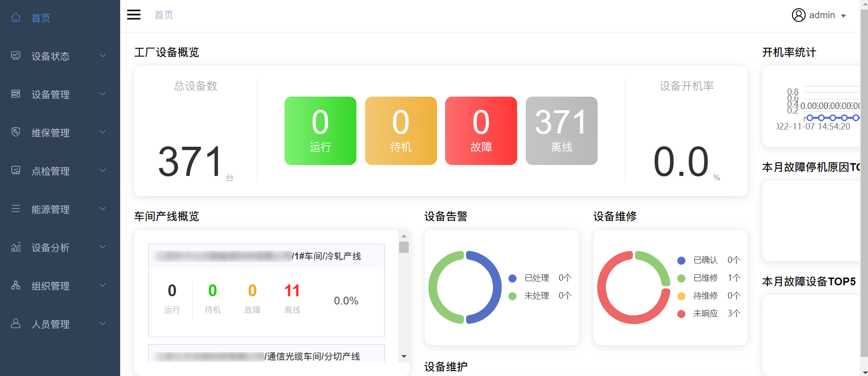Click the 设备维护 section heading
This screenshot has height=376, width=868.
click(446, 367)
